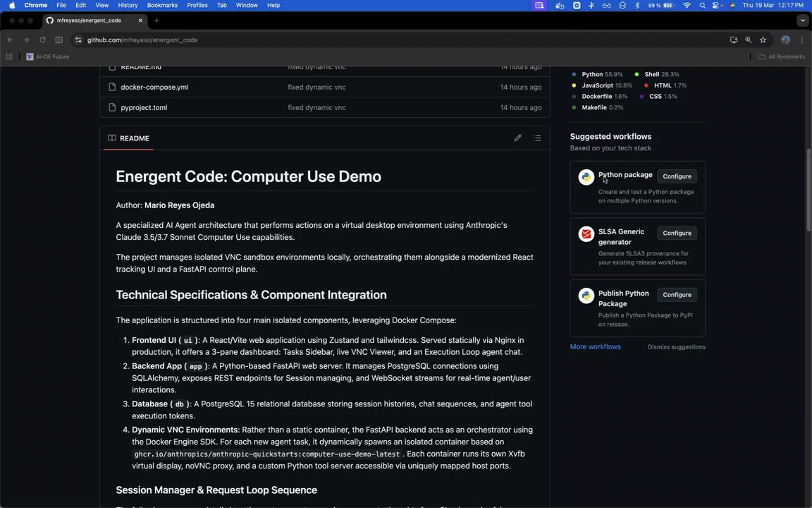Viewport: 812px width, 508px height.
Task: Click the CSS 1.5% language entry
Action: click(x=658, y=97)
